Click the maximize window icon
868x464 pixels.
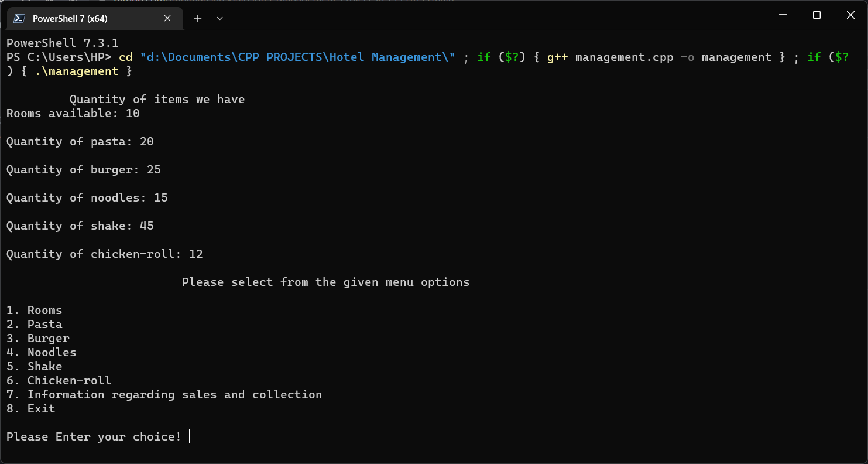tap(816, 15)
